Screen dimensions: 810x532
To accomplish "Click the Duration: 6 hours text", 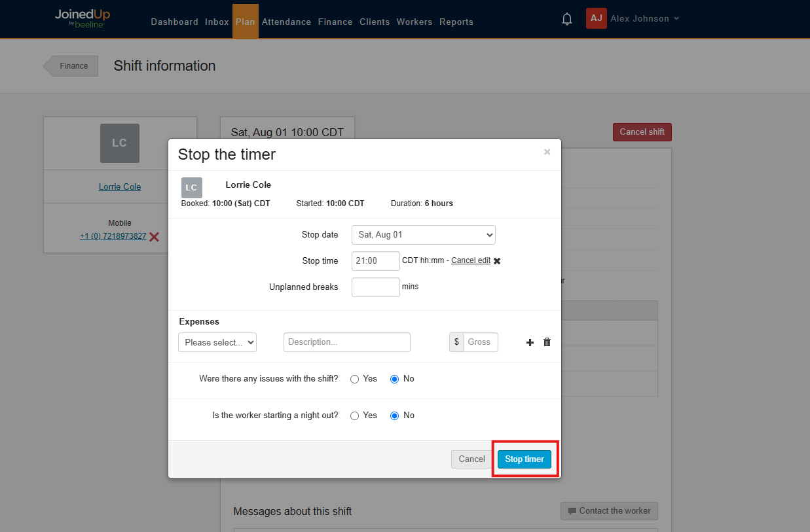I will [x=422, y=204].
